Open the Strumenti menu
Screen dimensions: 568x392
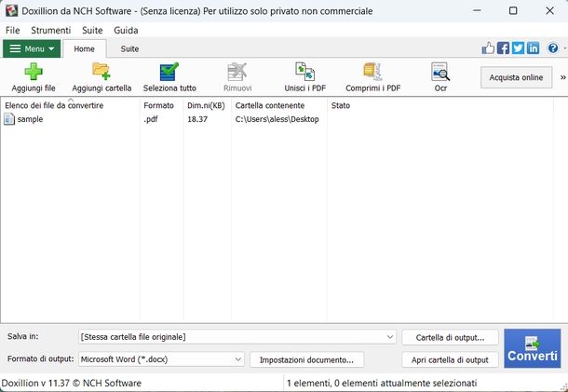(x=50, y=30)
